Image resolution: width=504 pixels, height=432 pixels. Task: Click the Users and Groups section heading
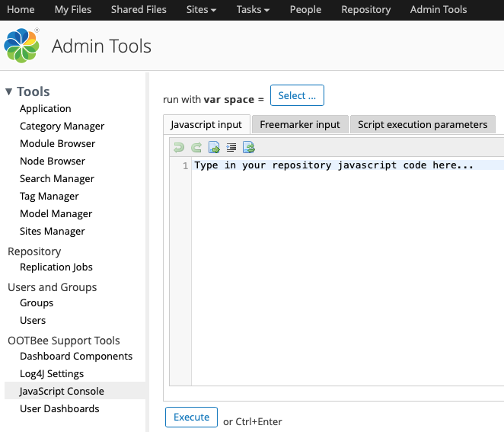coord(52,287)
